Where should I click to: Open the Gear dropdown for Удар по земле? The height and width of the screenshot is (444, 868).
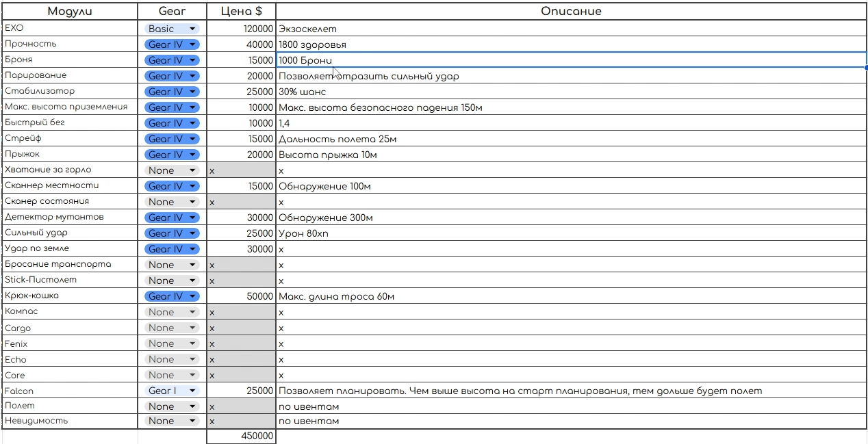pyautogui.click(x=172, y=249)
